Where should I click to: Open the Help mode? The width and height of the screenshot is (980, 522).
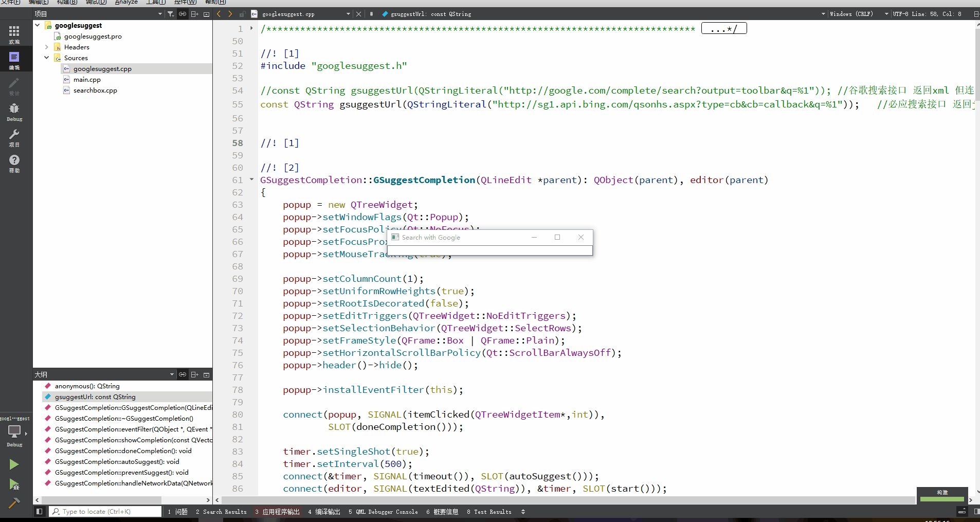pos(14,163)
